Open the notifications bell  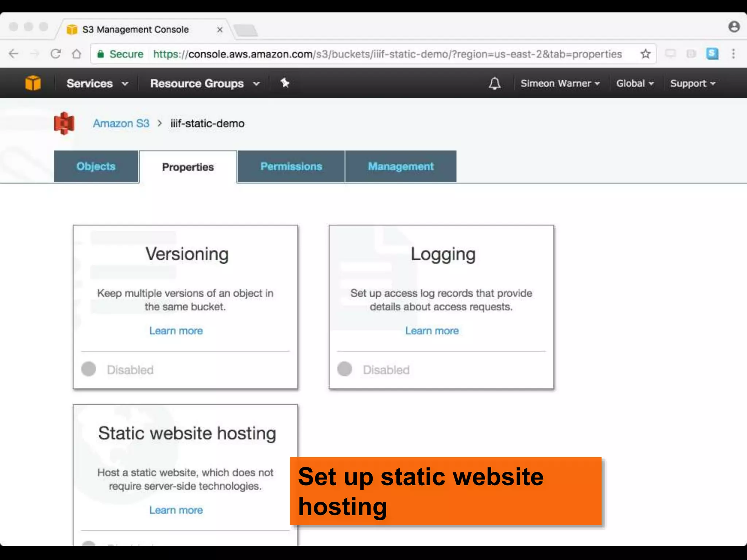495,83
